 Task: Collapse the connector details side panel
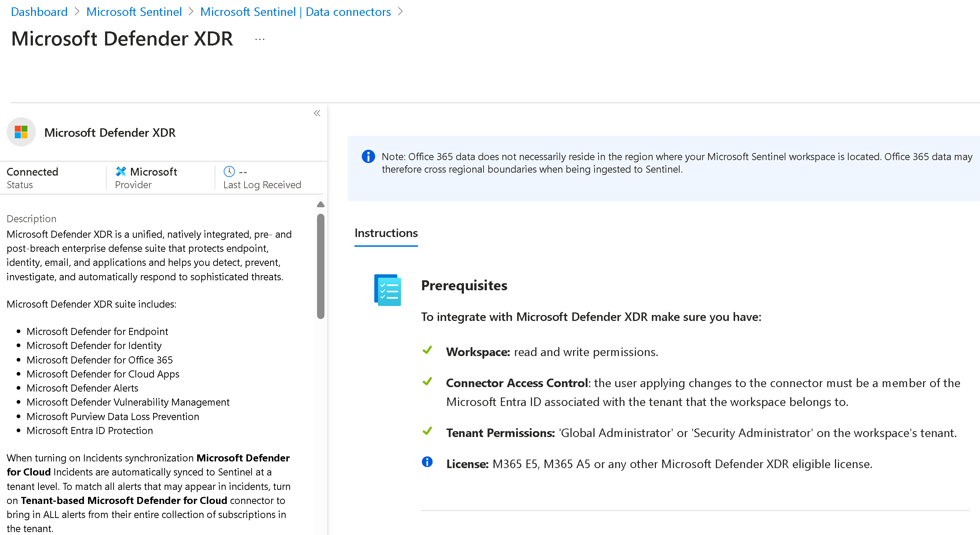317,113
